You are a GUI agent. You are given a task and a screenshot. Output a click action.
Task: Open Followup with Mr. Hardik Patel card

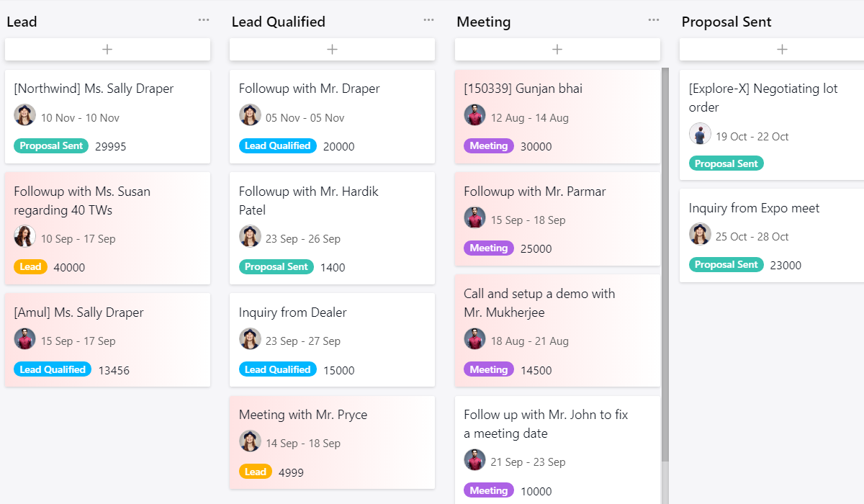pyautogui.click(x=309, y=201)
